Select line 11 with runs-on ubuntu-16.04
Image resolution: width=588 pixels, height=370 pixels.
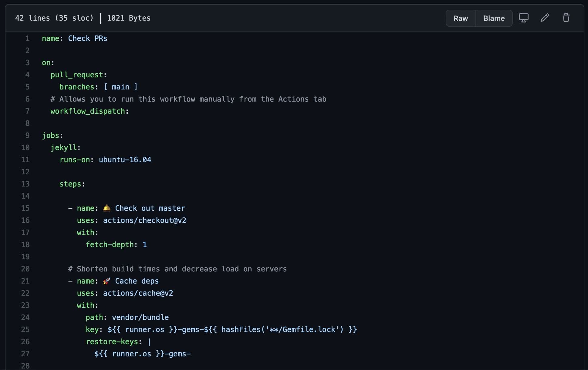pos(25,160)
